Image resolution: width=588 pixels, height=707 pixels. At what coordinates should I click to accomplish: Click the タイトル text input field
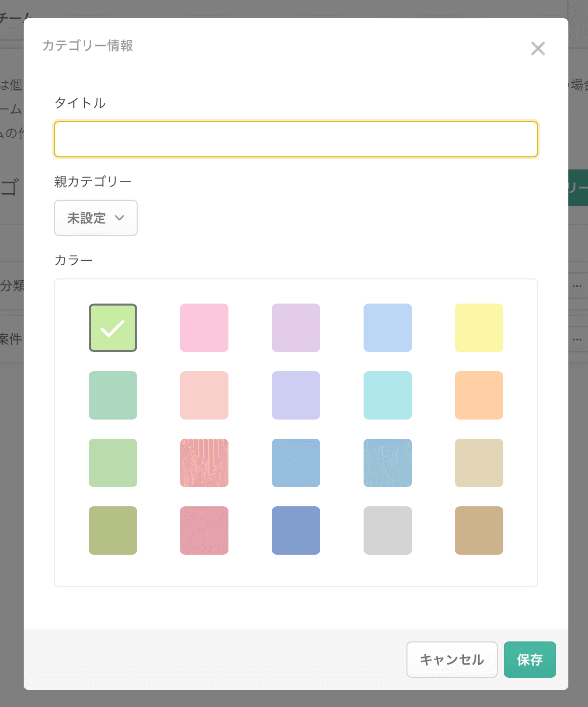(x=296, y=139)
